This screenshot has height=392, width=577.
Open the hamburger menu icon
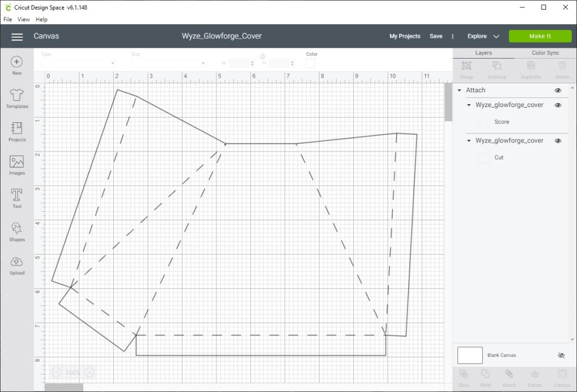click(x=17, y=37)
